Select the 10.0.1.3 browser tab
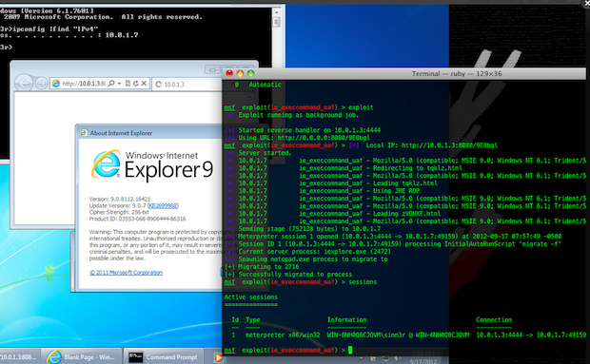The height and width of the screenshot is (364, 590). (x=187, y=85)
